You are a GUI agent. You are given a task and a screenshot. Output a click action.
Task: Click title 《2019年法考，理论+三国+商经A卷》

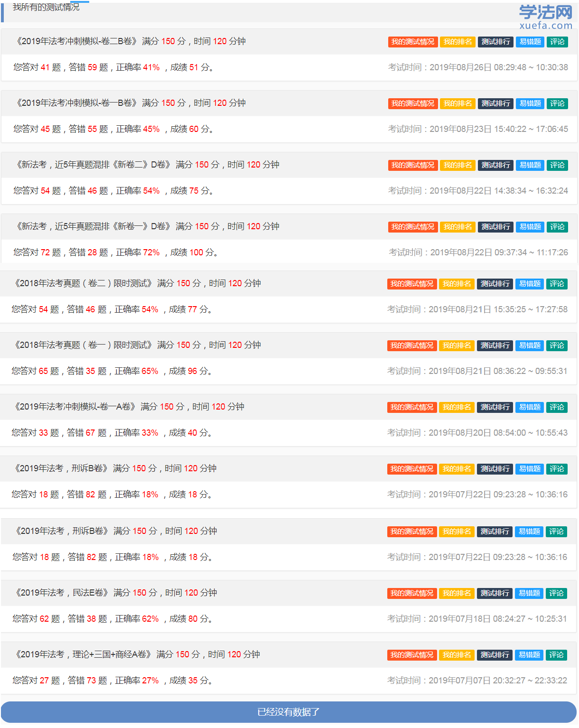coord(84,654)
